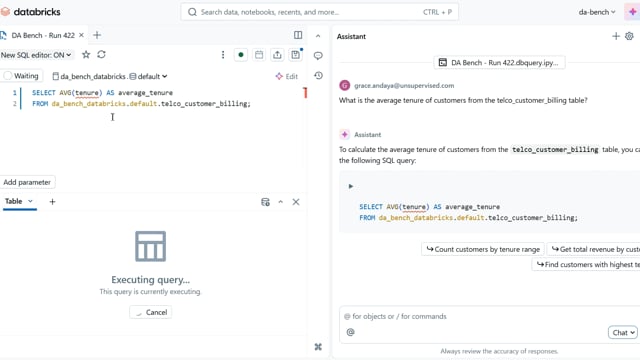Click the share query icon
Viewport: 640px width, 360px height.
(x=277, y=55)
